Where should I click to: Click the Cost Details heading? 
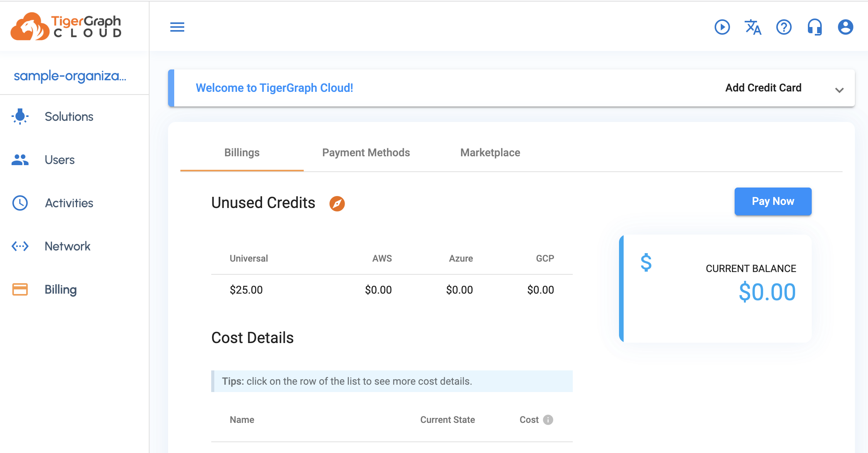pos(252,338)
